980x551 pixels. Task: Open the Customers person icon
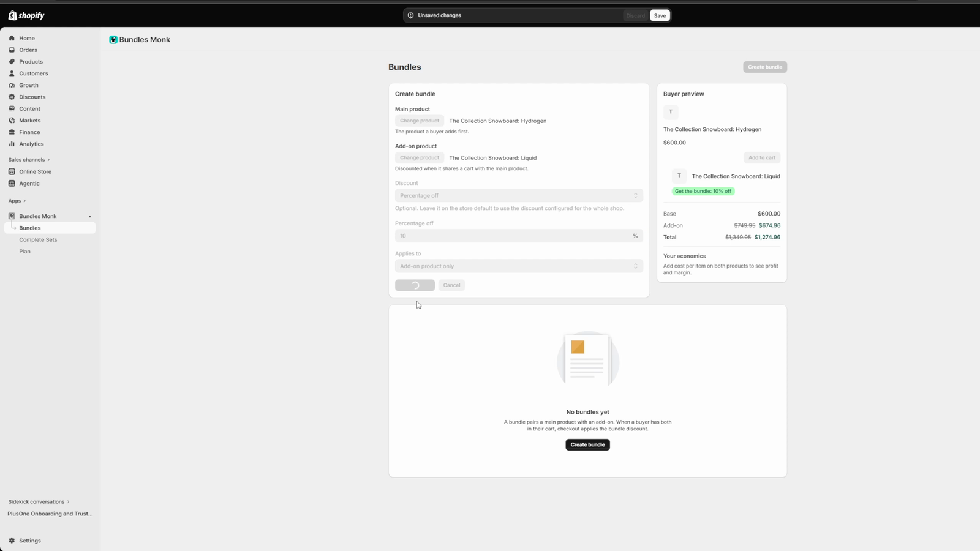[x=12, y=73]
